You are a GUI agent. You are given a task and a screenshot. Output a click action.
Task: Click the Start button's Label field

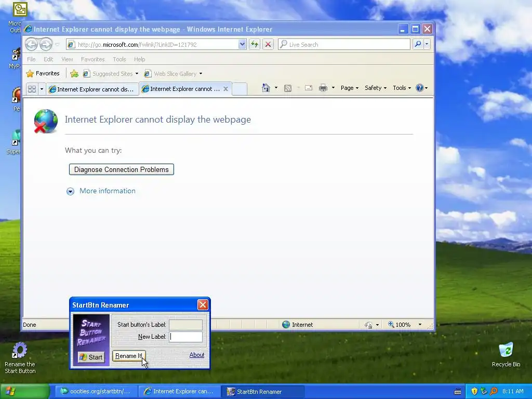point(185,325)
